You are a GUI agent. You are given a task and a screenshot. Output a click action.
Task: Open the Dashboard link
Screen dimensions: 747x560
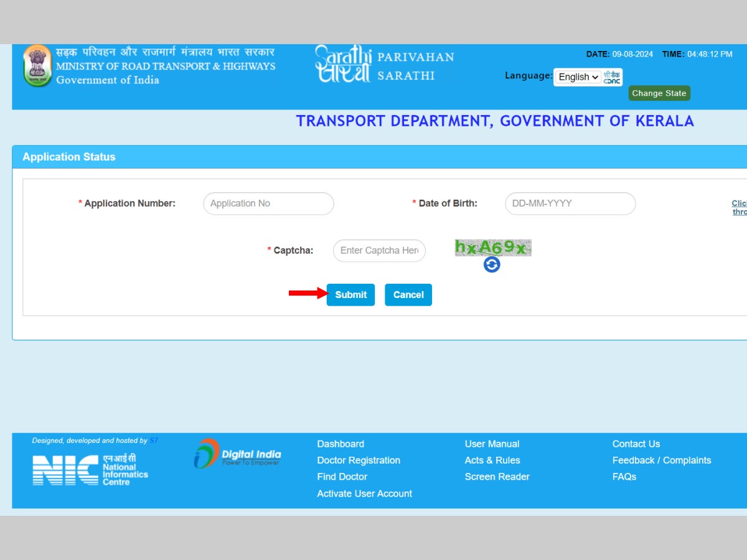(x=340, y=444)
